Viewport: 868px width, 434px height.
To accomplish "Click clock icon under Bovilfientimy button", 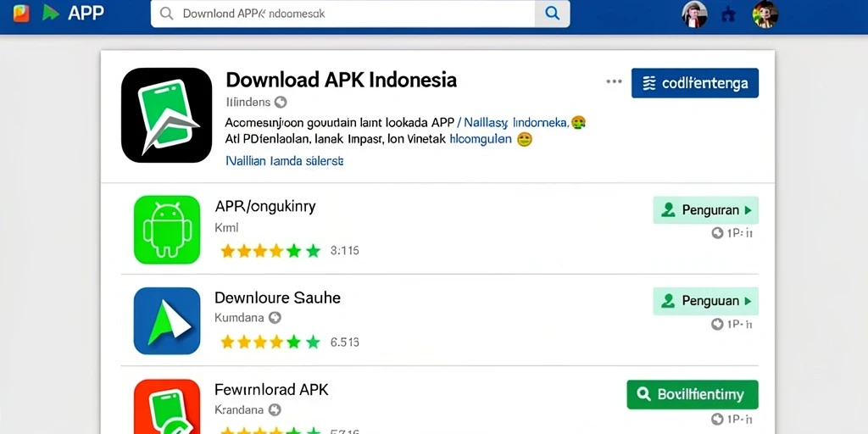I will pyautogui.click(x=717, y=419).
